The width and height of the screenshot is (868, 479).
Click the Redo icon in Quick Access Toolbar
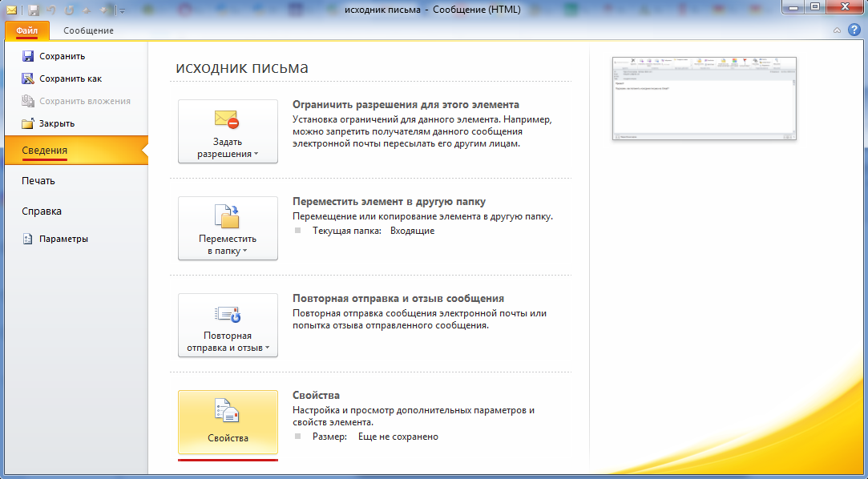(x=69, y=10)
